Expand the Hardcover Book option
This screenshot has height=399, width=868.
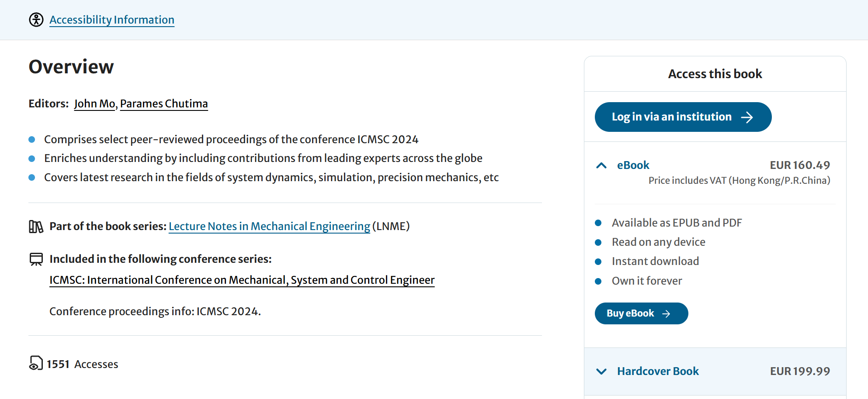point(658,371)
